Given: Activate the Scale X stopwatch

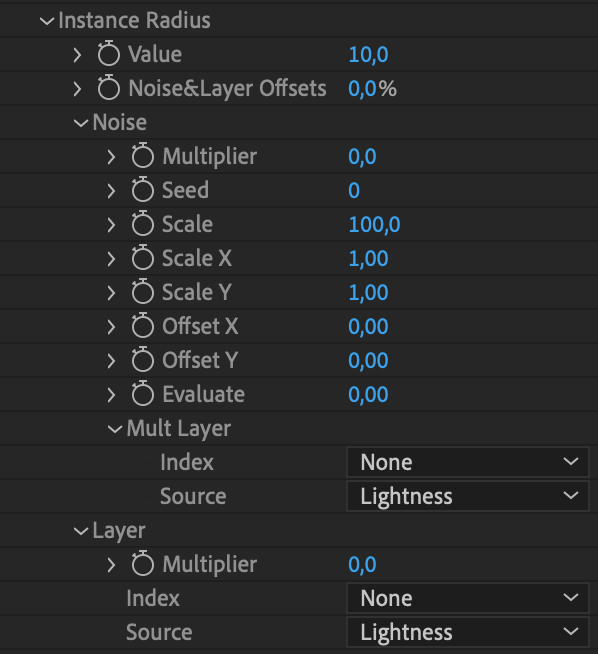Looking at the screenshot, I should pyautogui.click(x=143, y=257).
